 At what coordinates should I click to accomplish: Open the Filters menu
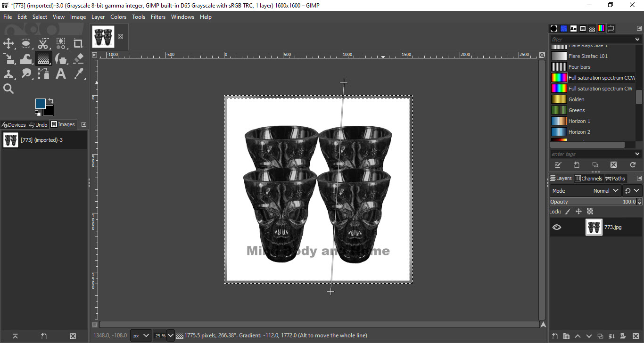coord(158,17)
